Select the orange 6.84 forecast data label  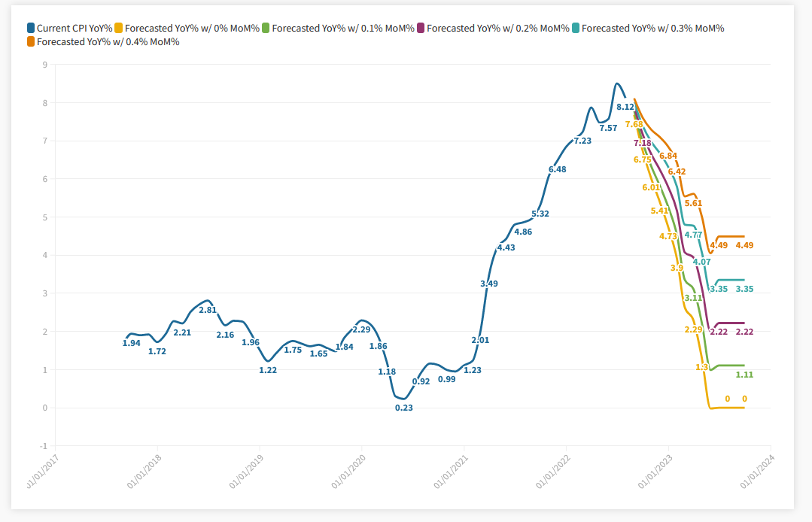click(668, 156)
